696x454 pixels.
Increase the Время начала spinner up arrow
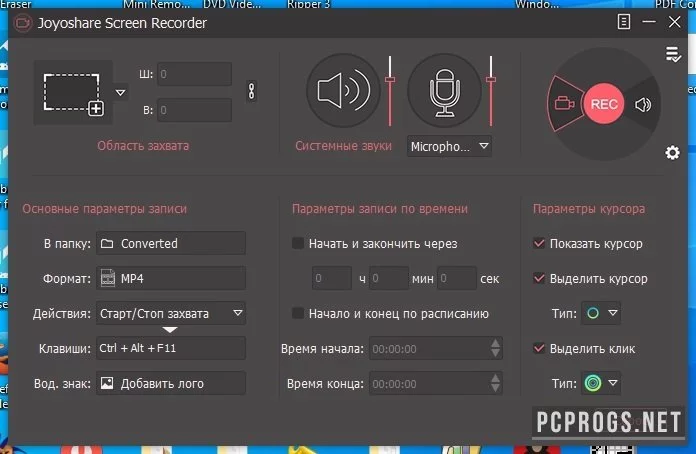tap(495, 343)
